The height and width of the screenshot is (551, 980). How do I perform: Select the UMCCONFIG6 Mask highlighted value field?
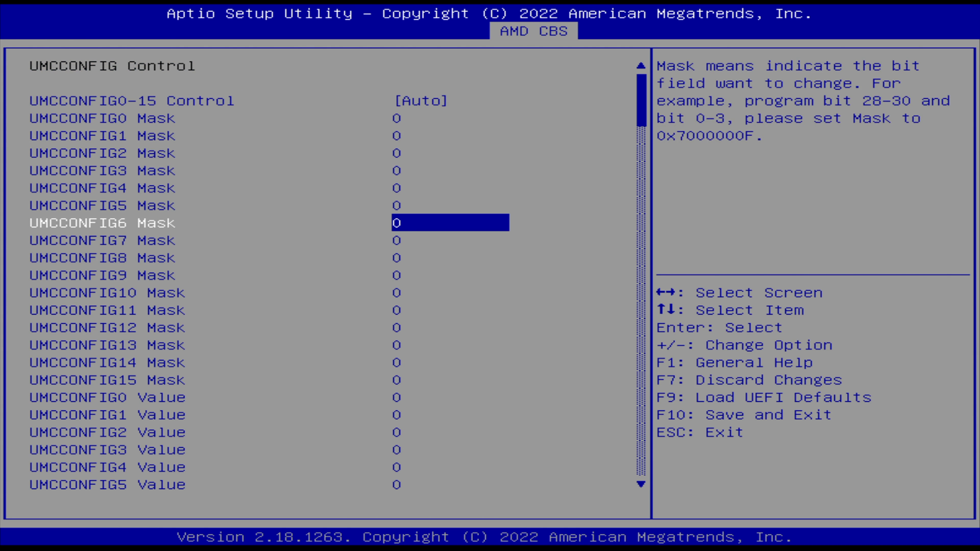point(450,222)
